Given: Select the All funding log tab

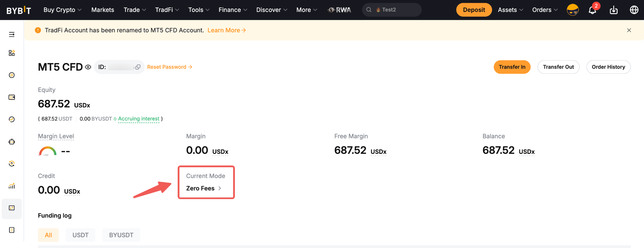Looking at the screenshot, I should 48,235.
